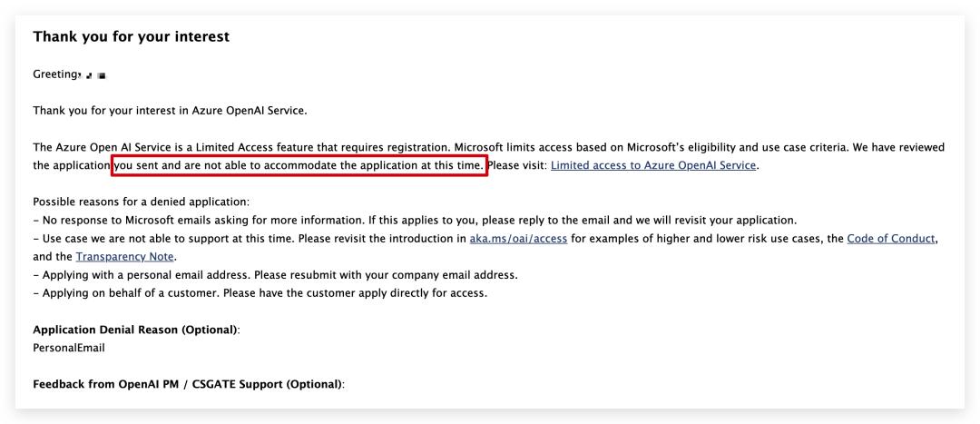Follow the Code of Conduct link

click(891, 238)
